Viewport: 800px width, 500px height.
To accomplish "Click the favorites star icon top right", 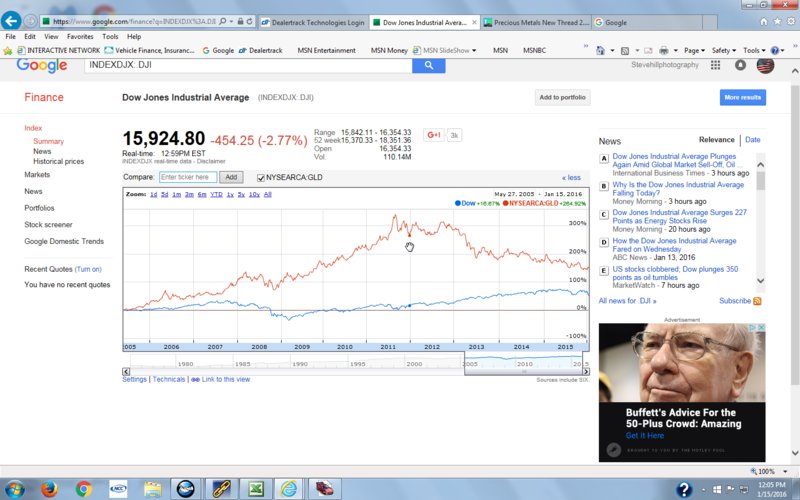I will (777, 21).
